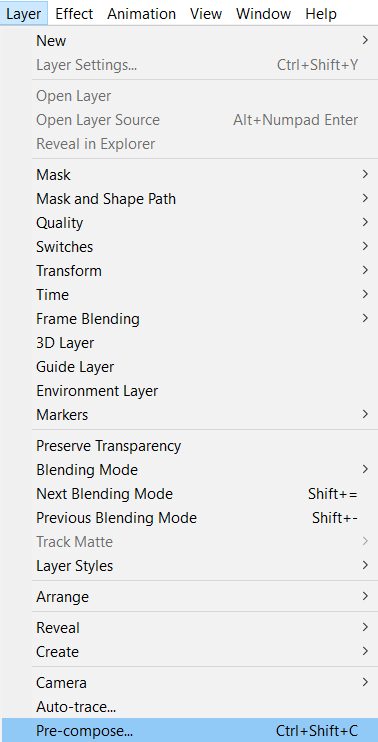Expand the Mask submenu
378x742 pixels.
[x=189, y=175]
